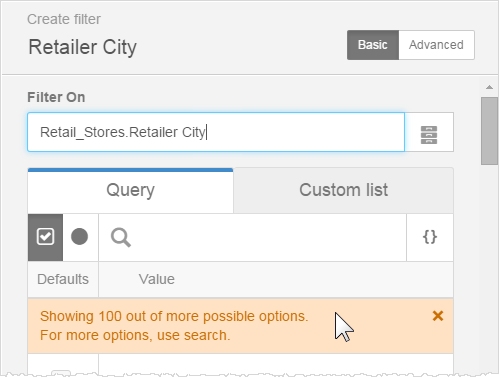The width and height of the screenshot is (499, 377).
Task: Click the scrollbar up arrow
Action: click(x=489, y=87)
